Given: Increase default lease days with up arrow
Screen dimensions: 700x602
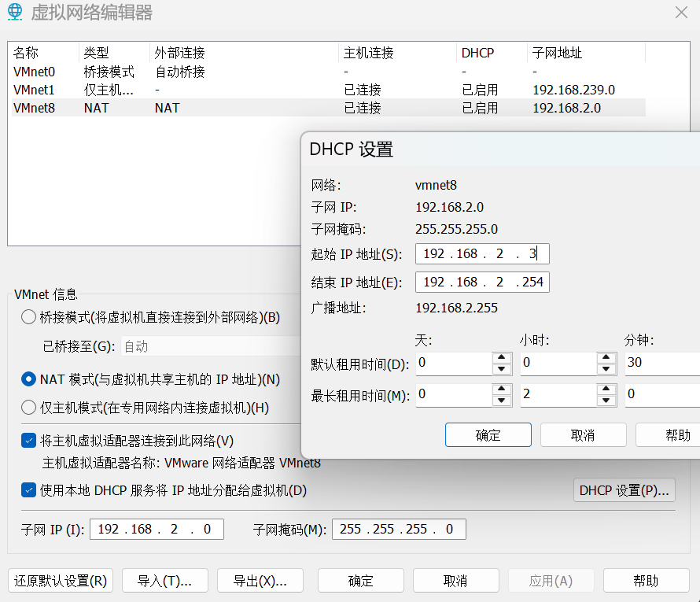Looking at the screenshot, I should tap(502, 358).
